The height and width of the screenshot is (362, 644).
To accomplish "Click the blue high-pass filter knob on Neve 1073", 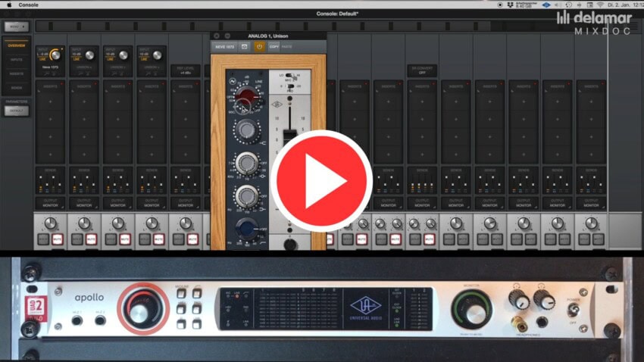I will pos(246,229).
